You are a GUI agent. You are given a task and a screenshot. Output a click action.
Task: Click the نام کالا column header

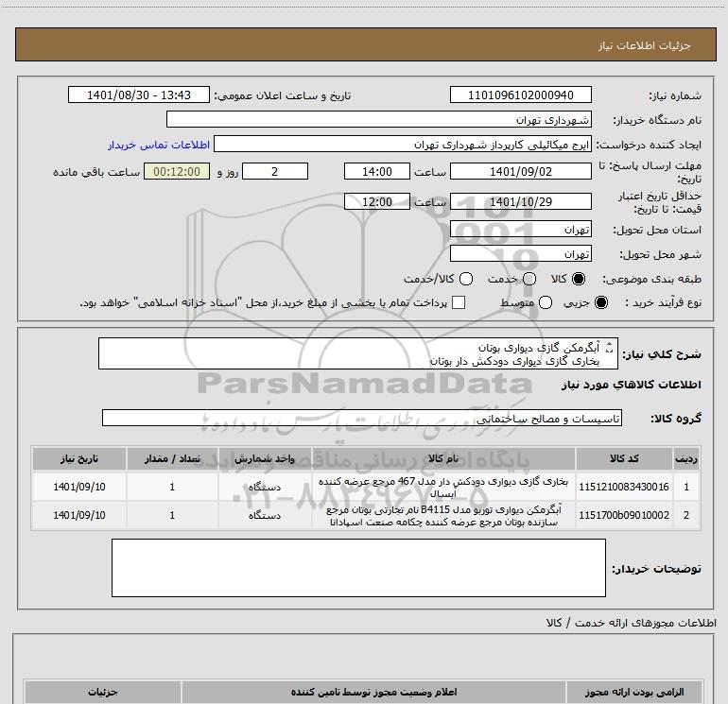[x=443, y=458]
